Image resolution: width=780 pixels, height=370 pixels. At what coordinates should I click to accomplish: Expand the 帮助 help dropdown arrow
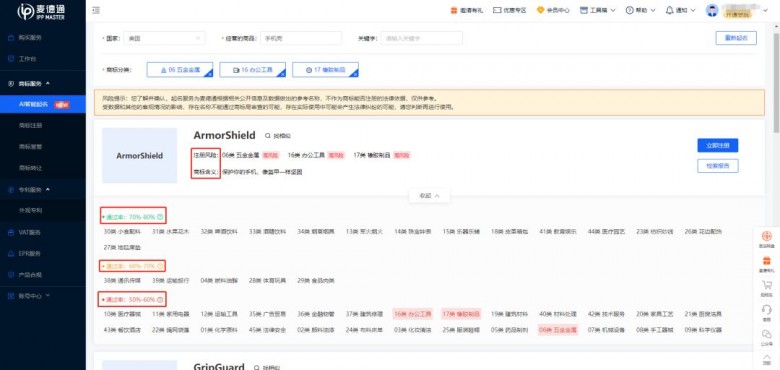[x=652, y=10]
